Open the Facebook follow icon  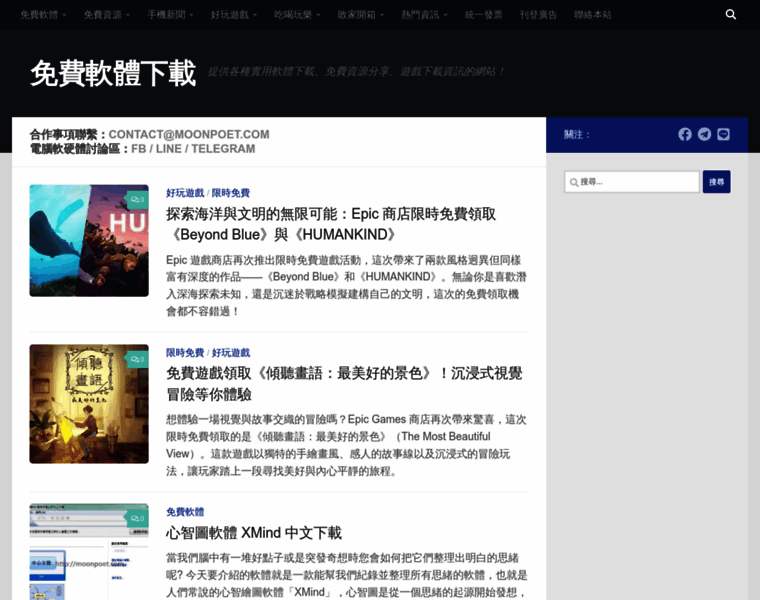coord(685,134)
